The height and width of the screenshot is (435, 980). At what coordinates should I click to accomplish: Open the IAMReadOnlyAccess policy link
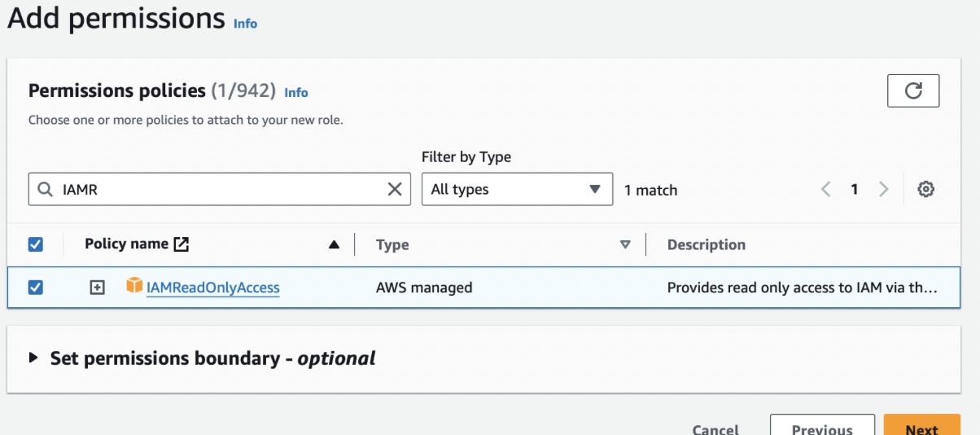[213, 288]
